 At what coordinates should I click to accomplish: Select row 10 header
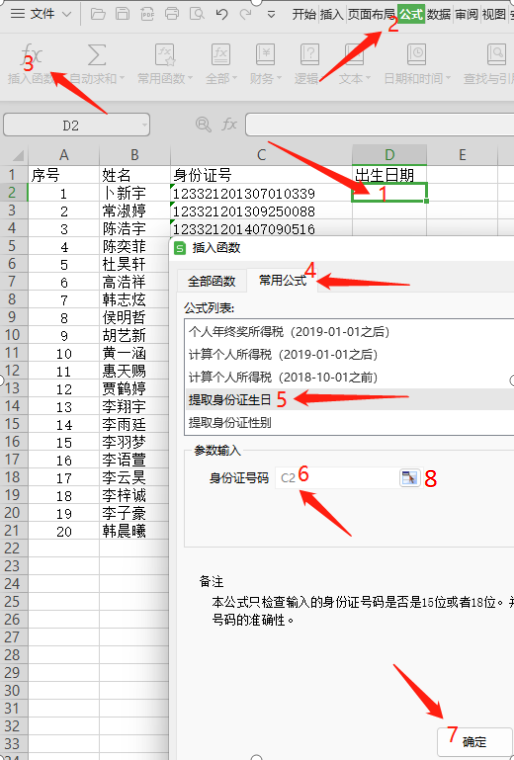tap(14, 335)
